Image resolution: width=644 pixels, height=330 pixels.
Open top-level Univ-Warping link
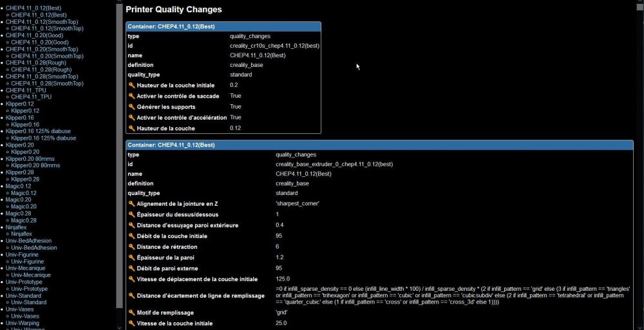point(23,323)
